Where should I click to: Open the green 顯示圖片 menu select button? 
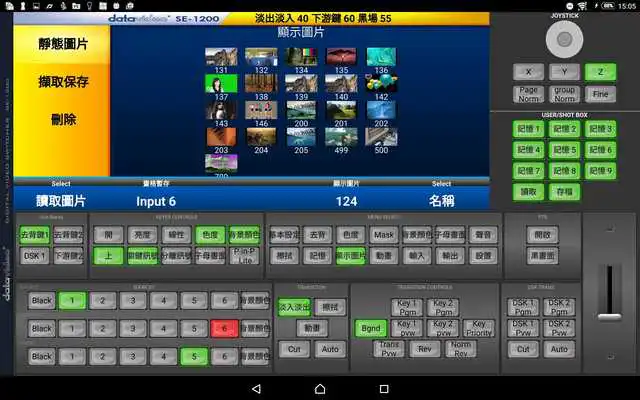[351, 256]
